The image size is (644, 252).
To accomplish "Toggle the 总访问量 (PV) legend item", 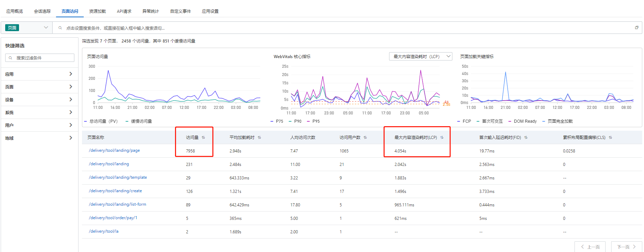I will click(101, 121).
